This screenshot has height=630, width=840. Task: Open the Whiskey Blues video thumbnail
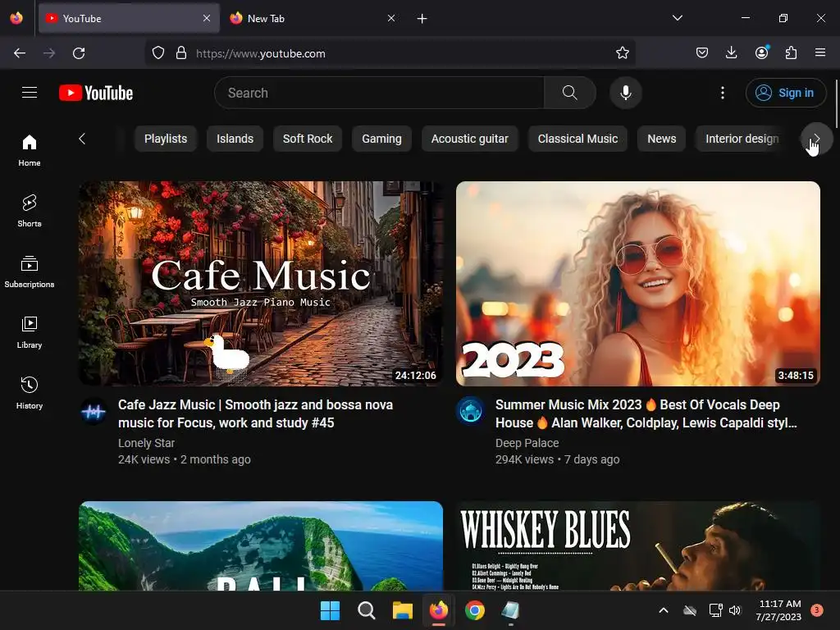click(638, 546)
